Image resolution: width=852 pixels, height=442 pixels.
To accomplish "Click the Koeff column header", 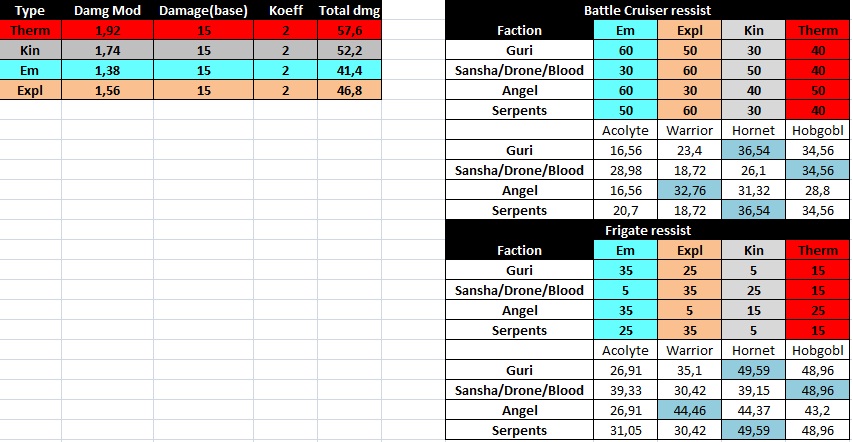I will tap(286, 10).
